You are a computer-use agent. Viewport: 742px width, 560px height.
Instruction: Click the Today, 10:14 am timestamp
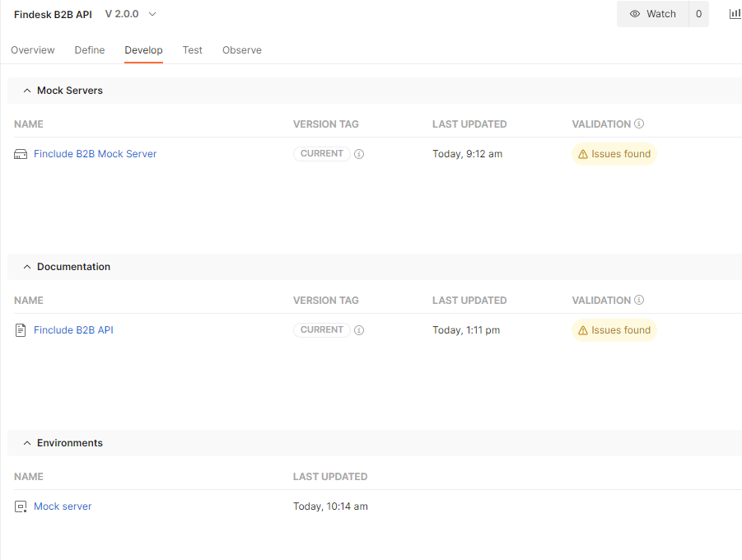click(x=330, y=506)
